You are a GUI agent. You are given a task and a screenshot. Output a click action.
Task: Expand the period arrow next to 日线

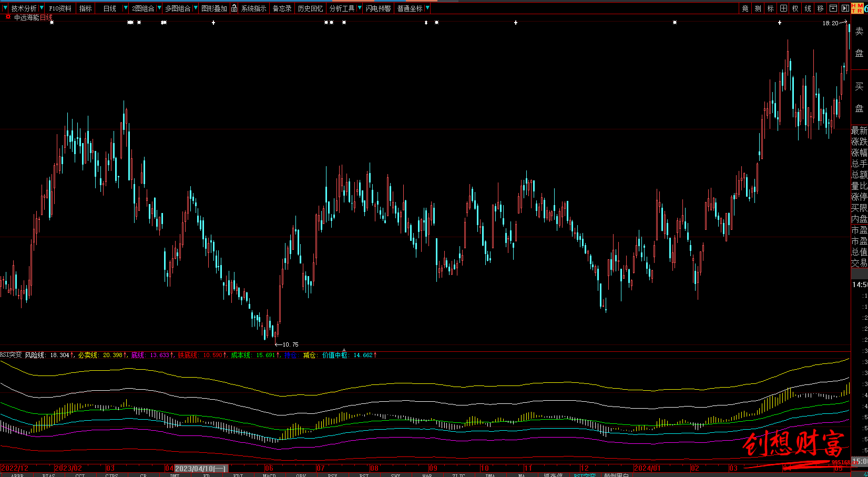pos(125,8)
